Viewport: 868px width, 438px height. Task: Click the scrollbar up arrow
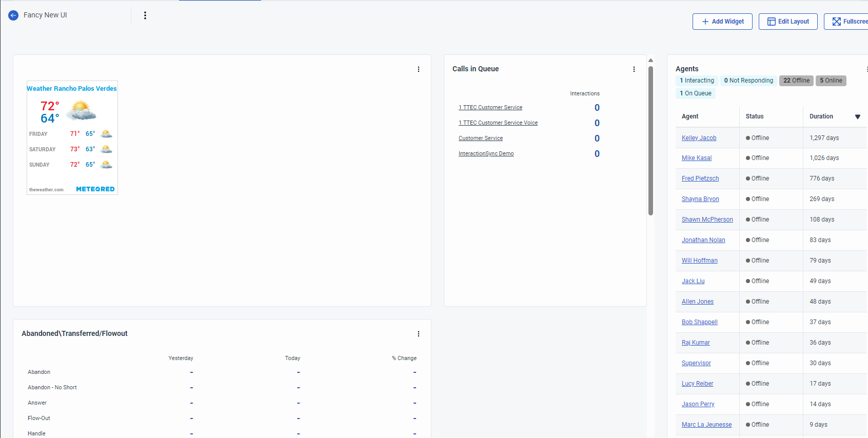tap(650, 61)
